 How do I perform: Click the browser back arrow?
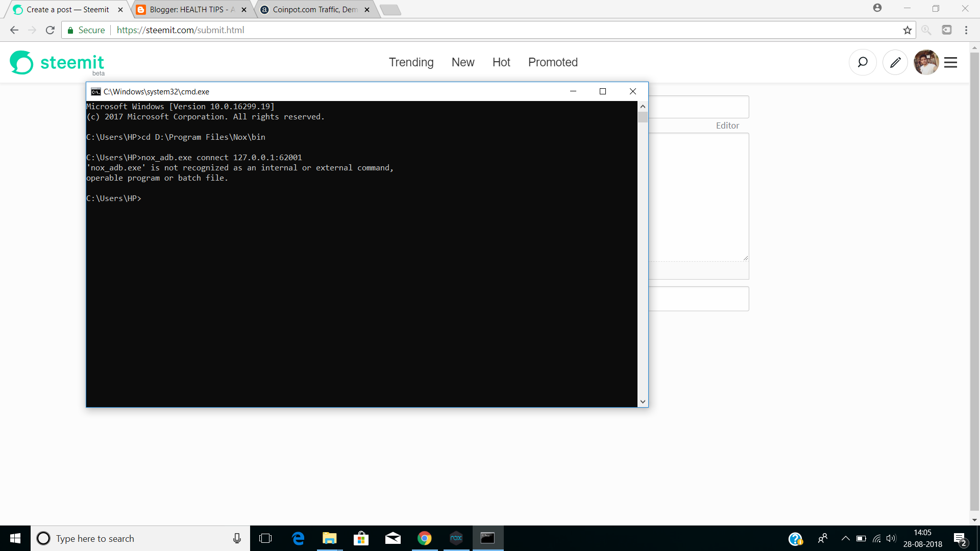point(14,30)
